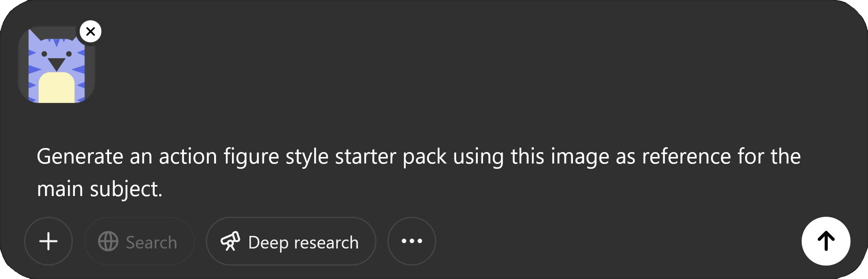
Task: Place cursor at end of "main subject."
Action: (x=163, y=190)
